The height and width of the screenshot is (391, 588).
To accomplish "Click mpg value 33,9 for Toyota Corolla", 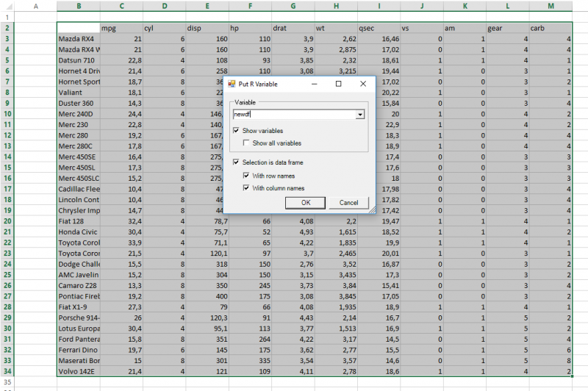I will [x=121, y=243].
